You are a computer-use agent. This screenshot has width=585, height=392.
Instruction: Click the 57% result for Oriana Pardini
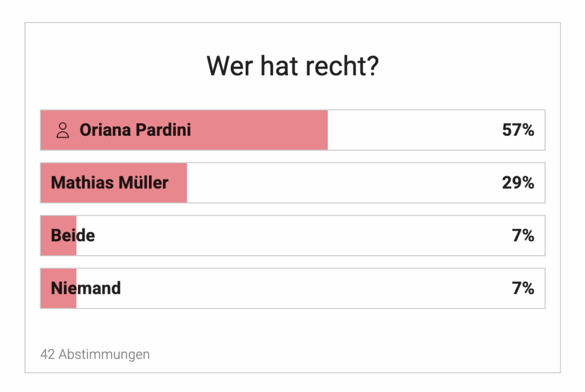[518, 130]
